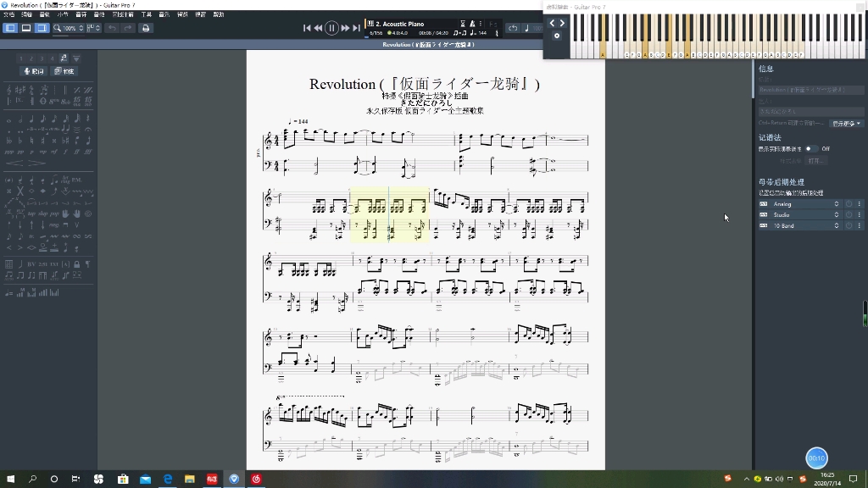Viewport: 868px width, 488px height.
Task: Toggle power for Analog mastering effect
Action: [x=849, y=204]
